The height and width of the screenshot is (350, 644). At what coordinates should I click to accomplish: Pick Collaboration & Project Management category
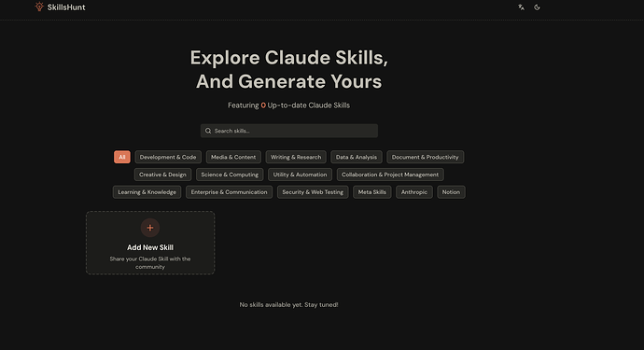coord(390,175)
